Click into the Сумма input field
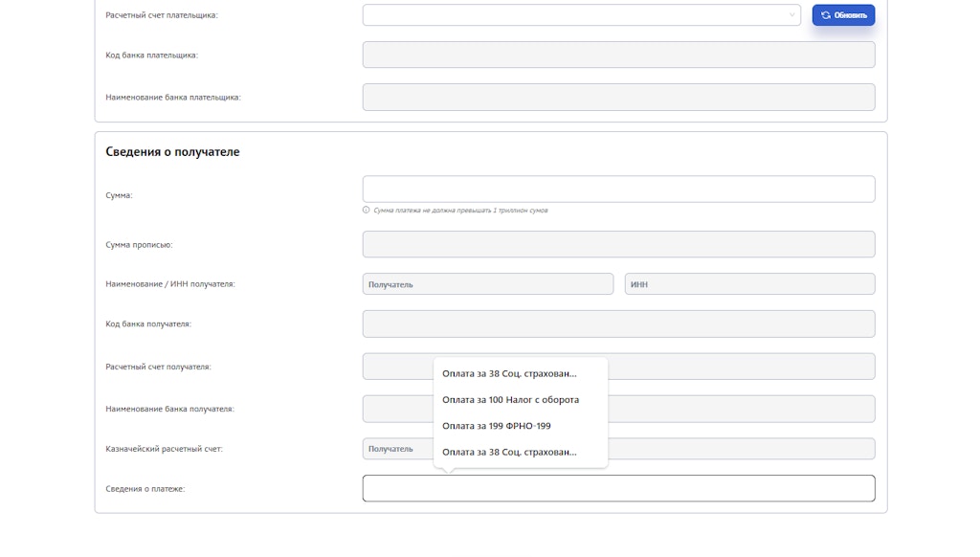Screen dimensions: 980x557 pyautogui.click(x=619, y=189)
